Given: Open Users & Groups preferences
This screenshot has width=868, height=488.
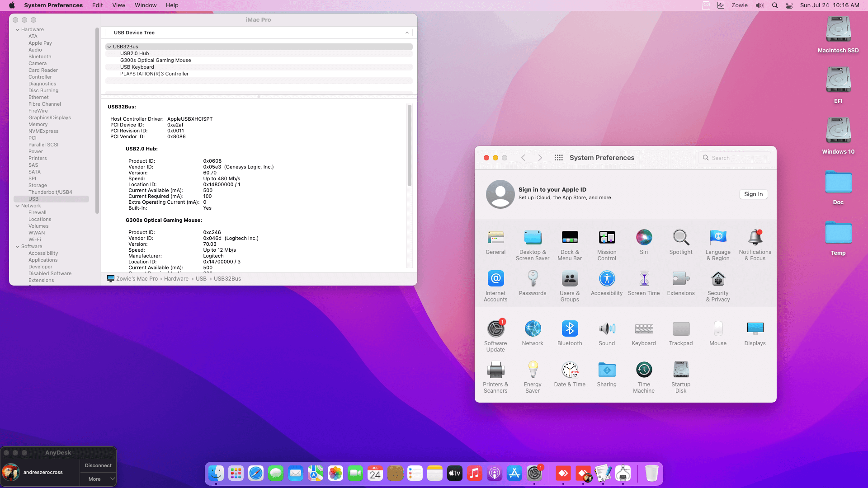Looking at the screenshot, I should pyautogui.click(x=570, y=286).
